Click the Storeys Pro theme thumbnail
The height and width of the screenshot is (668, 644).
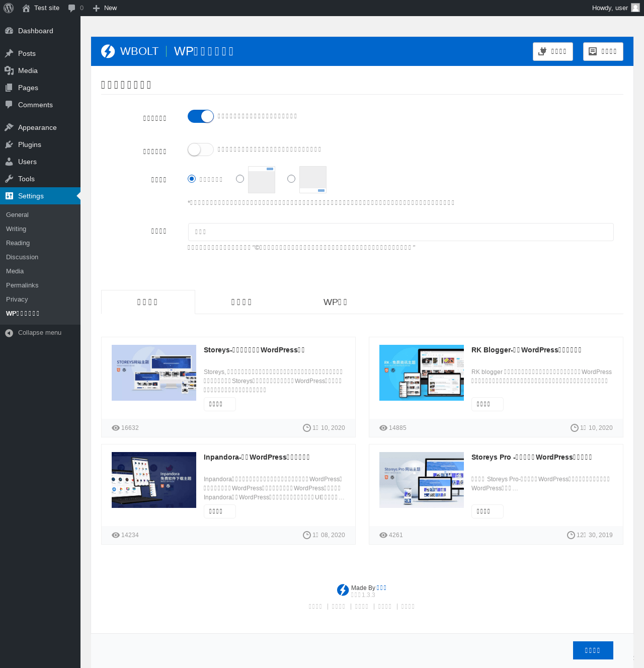point(422,480)
